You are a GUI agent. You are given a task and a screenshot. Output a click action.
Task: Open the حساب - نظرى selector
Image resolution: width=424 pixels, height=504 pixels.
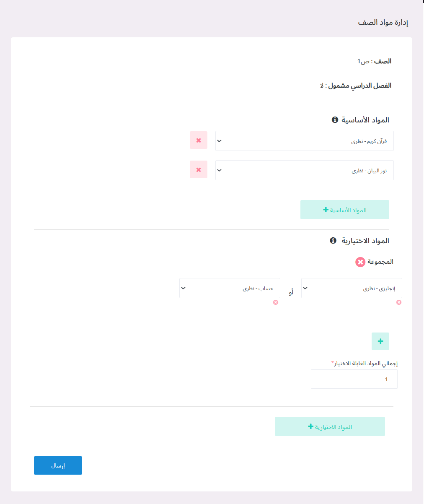click(x=230, y=288)
